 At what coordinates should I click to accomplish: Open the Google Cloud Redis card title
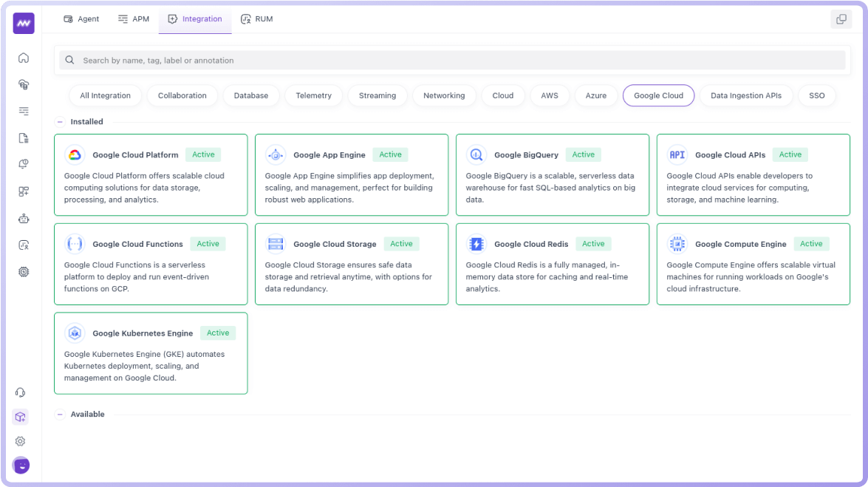(x=531, y=245)
